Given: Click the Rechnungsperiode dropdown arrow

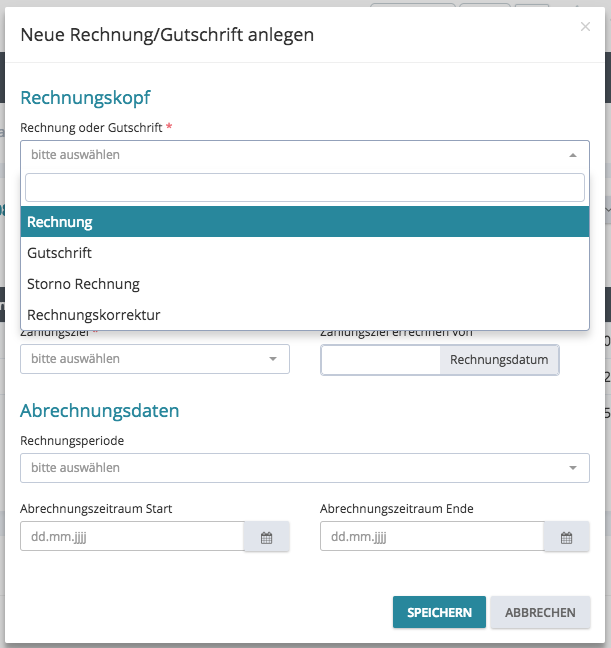Looking at the screenshot, I should point(572,467).
